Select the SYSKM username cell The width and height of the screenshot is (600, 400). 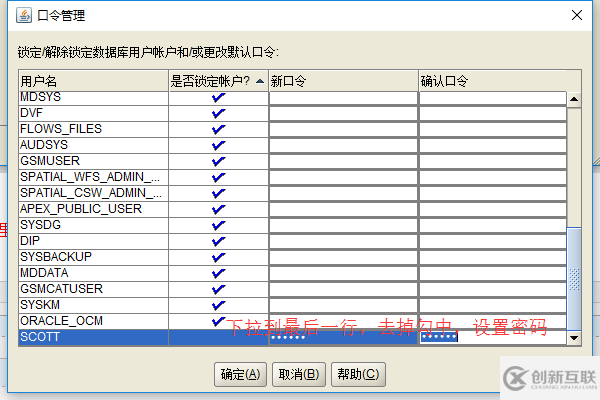pos(93,305)
